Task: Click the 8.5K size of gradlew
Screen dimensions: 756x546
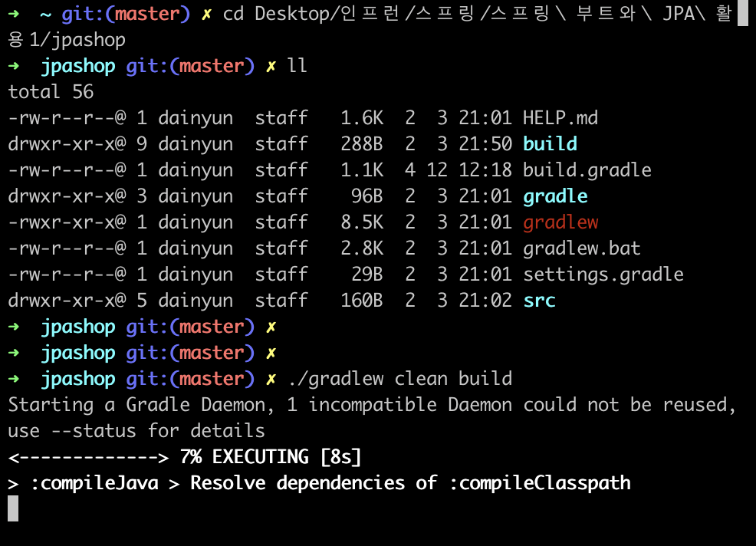Action: click(362, 222)
